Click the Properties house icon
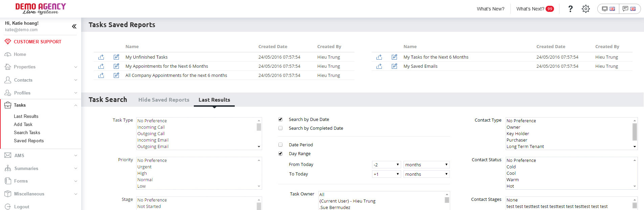This screenshot has width=644, height=210. (x=8, y=67)
